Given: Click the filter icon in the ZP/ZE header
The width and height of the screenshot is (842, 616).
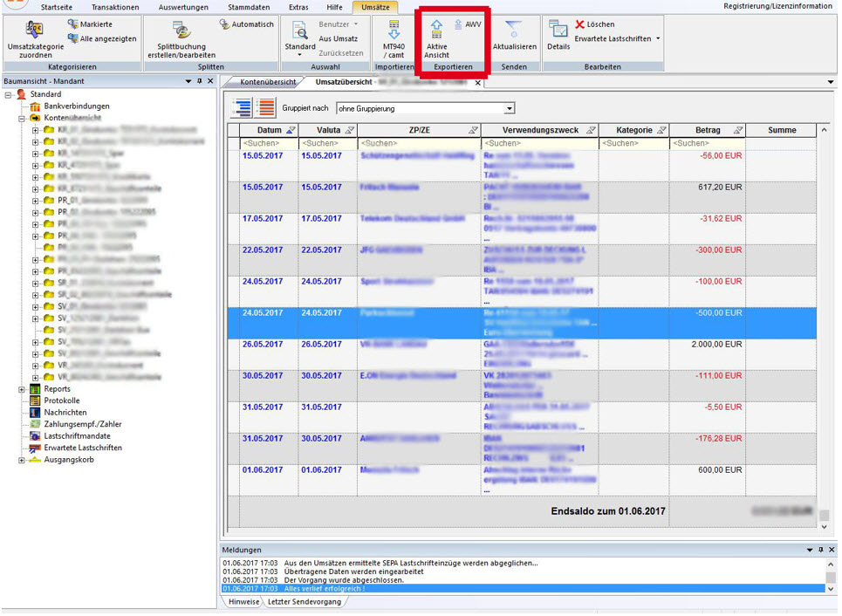Looking at the screenshot, I should click(473, 130).
